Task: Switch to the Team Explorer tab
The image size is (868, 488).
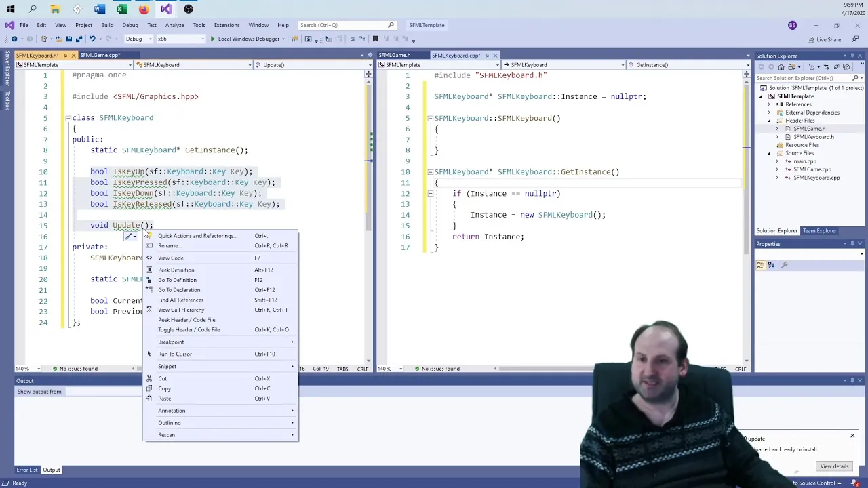Action: coord(820,231)
